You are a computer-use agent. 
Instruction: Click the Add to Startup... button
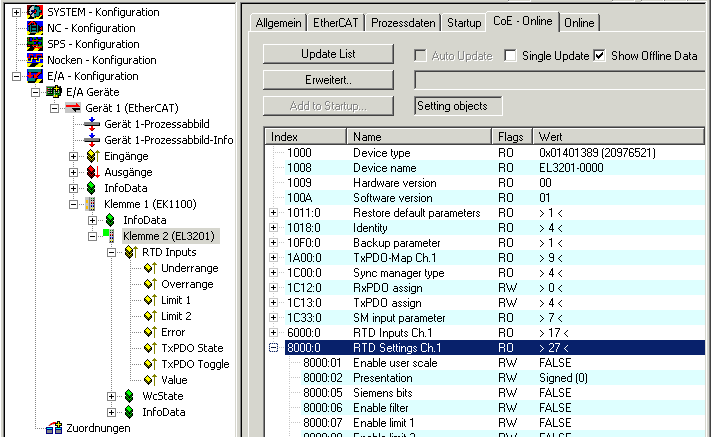pyautogui.click(x=328, y=106)
